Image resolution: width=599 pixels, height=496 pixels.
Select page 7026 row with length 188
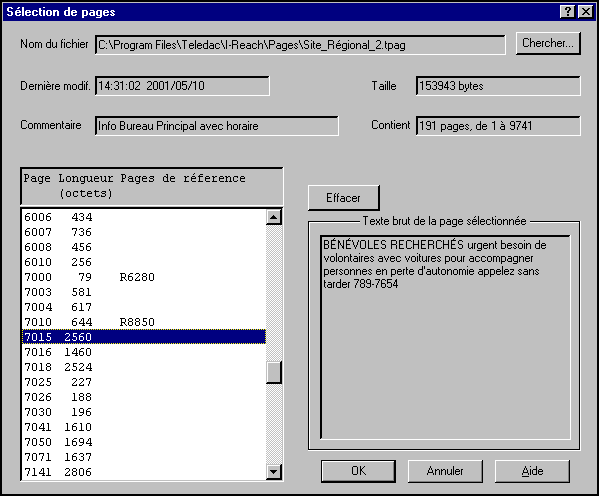click(x=144, y=397)
